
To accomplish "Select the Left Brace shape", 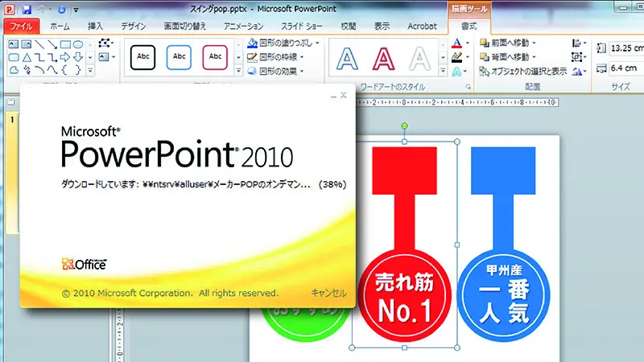I will (65, 70).
